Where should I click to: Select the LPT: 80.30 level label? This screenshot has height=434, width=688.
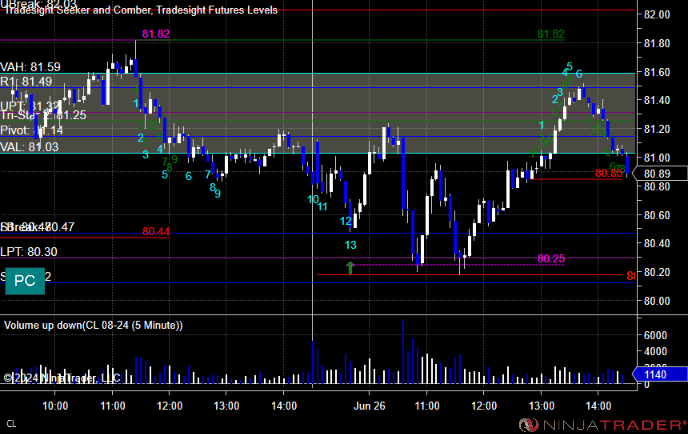coord(29,252)
